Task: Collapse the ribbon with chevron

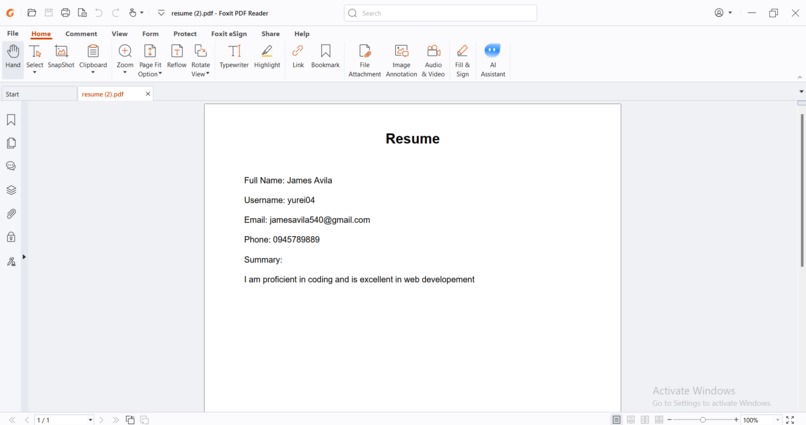Action: (x=800, y=77)
